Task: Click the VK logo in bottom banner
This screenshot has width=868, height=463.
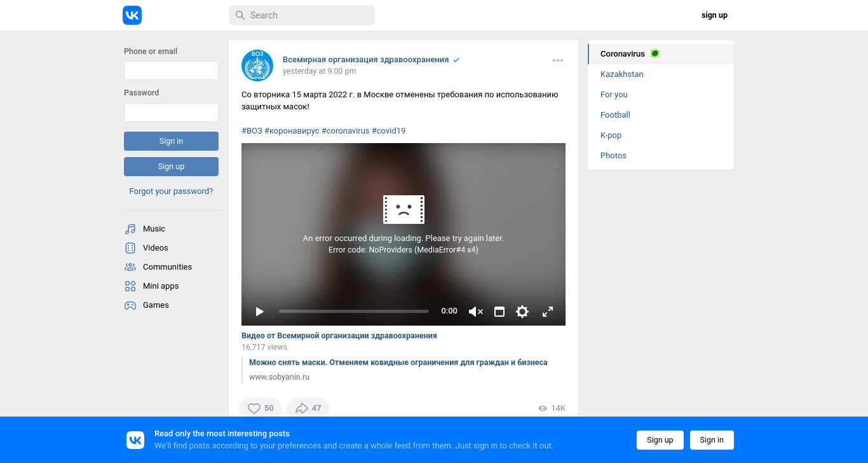Action: click(135, 440)
